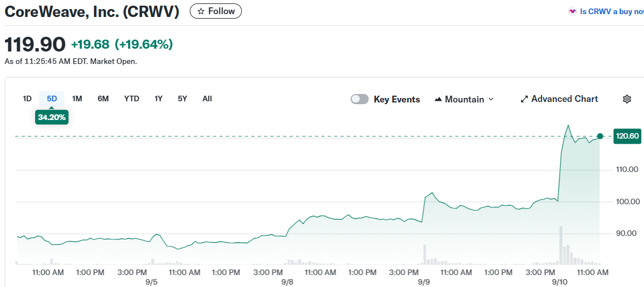Click the 90.00 y-axis label
The height and width of the screenshot is (287, 644).
pyautogui.click(x=628, y=234)
